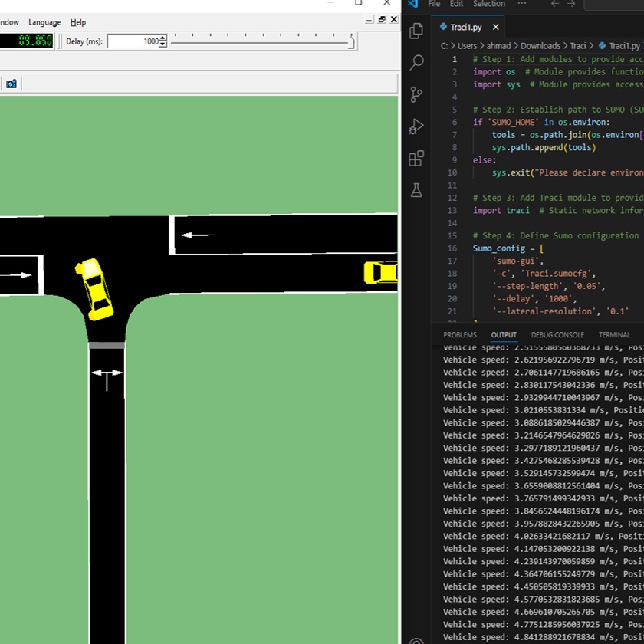Click the delay slider track

tap(261, 41)
